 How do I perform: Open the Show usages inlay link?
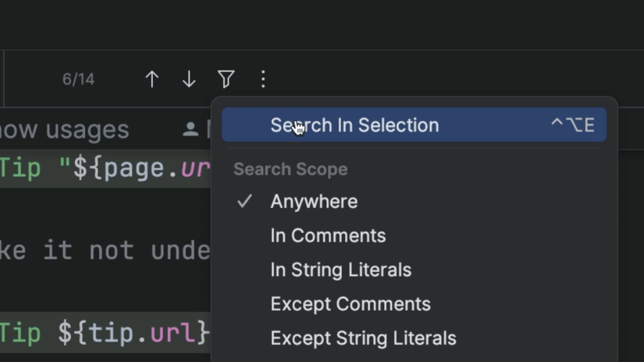(x=64, y=130)
